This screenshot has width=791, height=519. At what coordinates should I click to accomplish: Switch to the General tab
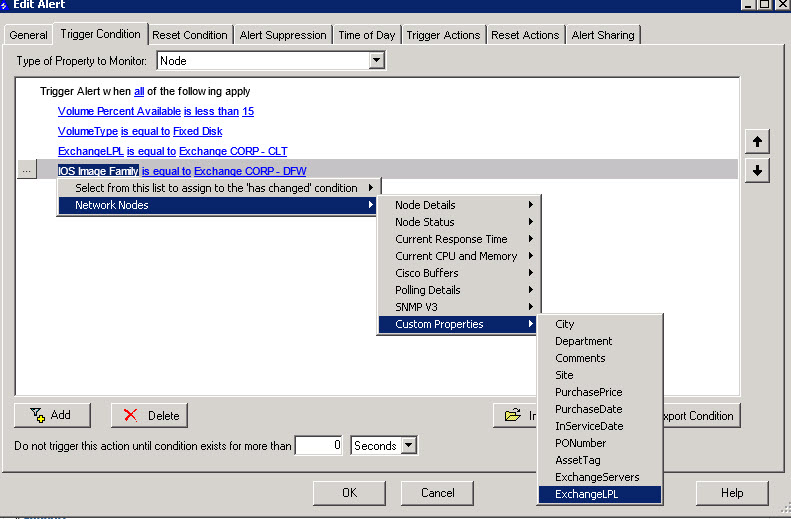[x=28, y=35]
